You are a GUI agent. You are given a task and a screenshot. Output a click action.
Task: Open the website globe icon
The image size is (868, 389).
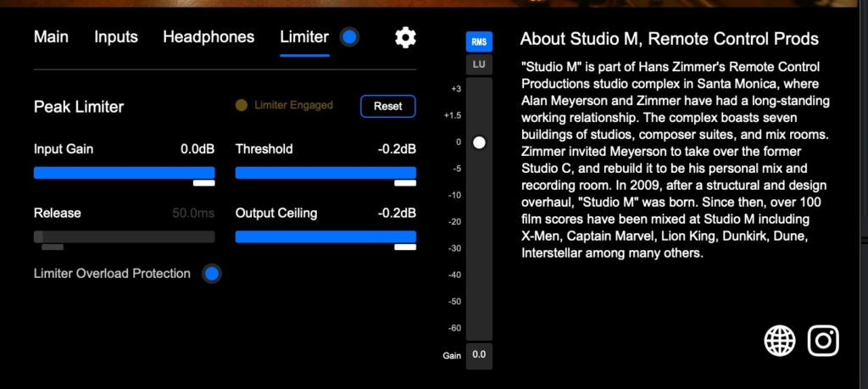point(780,341)
